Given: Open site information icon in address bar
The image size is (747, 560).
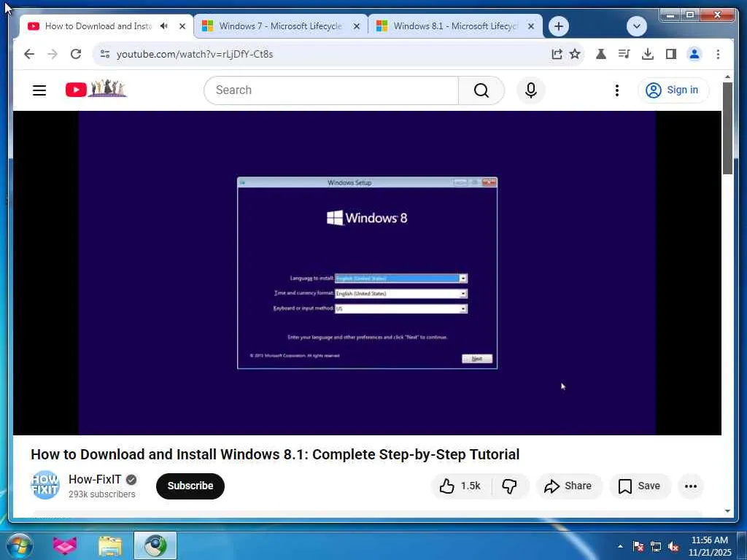Looking at the screenshot, I should pyautogui.click(x=105, y=54).
